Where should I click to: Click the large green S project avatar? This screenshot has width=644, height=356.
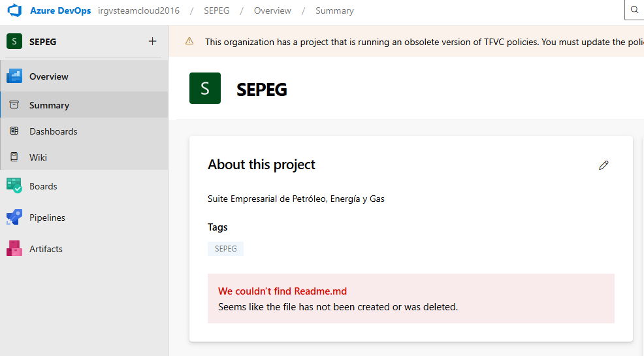tap(205, 88)
